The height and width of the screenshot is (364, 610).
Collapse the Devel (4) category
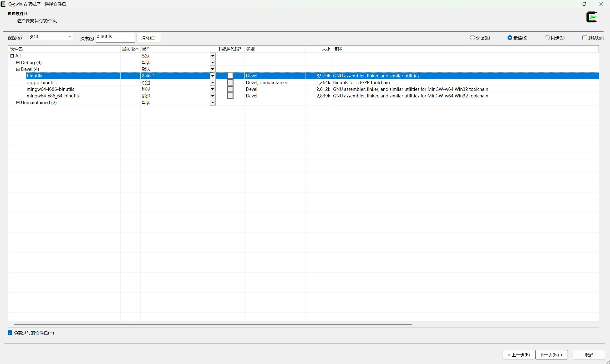(18, 69)
